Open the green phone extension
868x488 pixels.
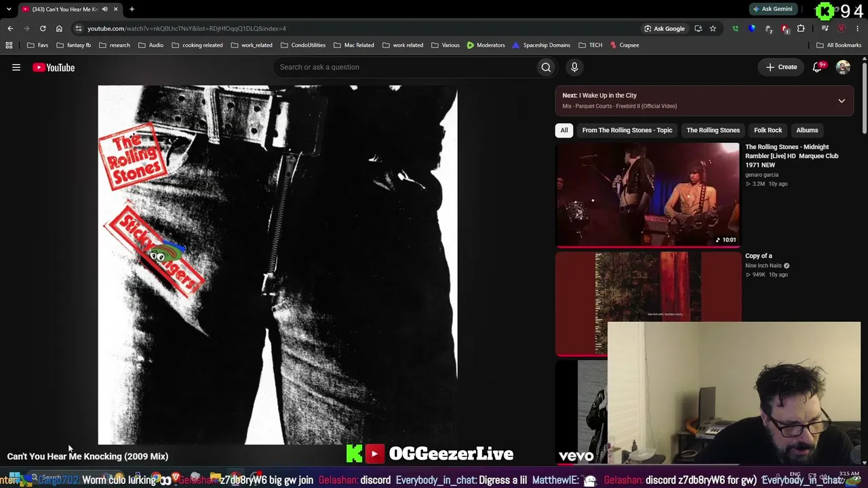coord(735,28)
